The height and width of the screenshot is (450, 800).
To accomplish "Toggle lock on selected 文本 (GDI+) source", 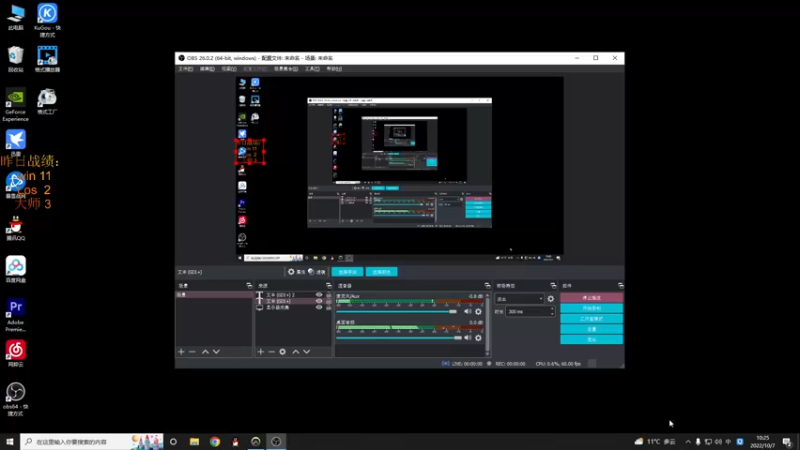I will point(329,301).
